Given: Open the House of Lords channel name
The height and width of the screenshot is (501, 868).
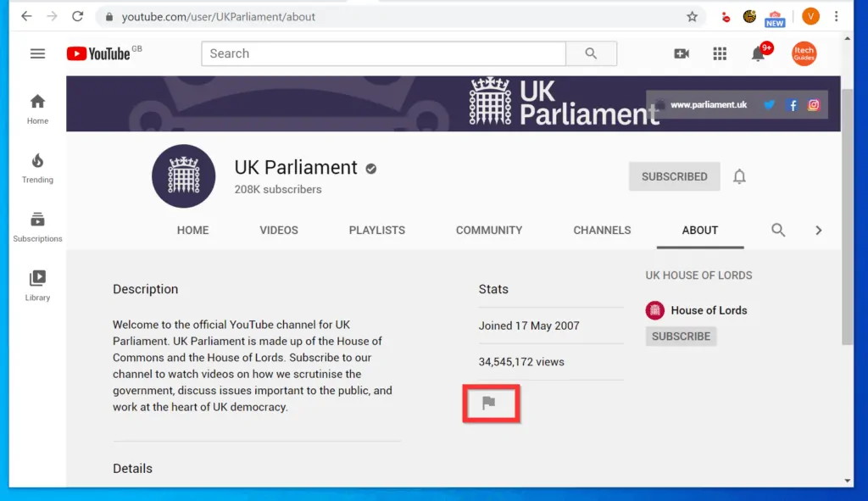Looking at the screenshot, I should click(709, 310).
